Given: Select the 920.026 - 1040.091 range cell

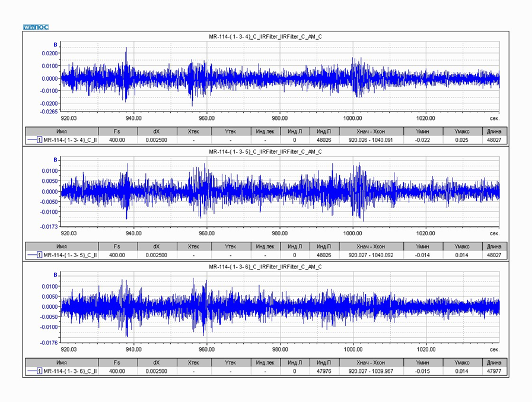Looking at the screenshot, I should tap(371, 140).
